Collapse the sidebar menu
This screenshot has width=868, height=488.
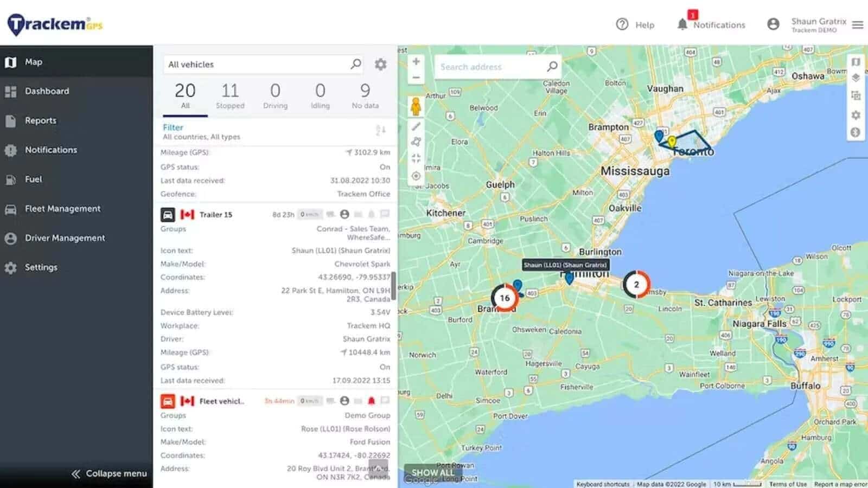click(109, 473)
